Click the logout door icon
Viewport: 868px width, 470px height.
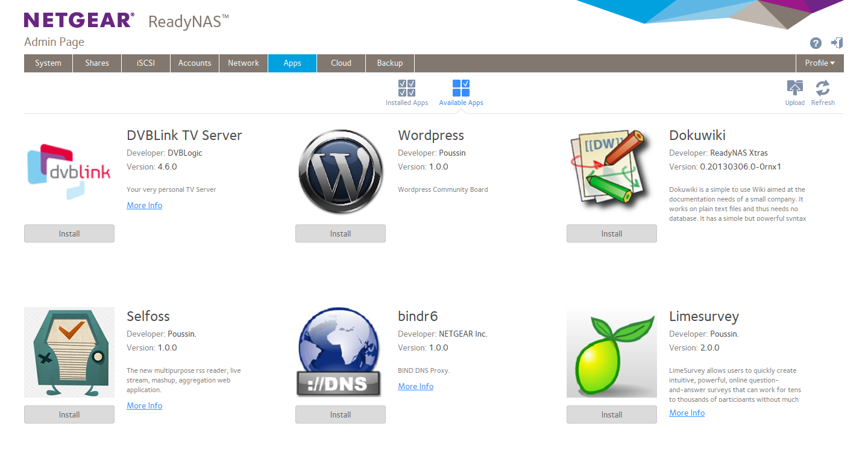837,43
